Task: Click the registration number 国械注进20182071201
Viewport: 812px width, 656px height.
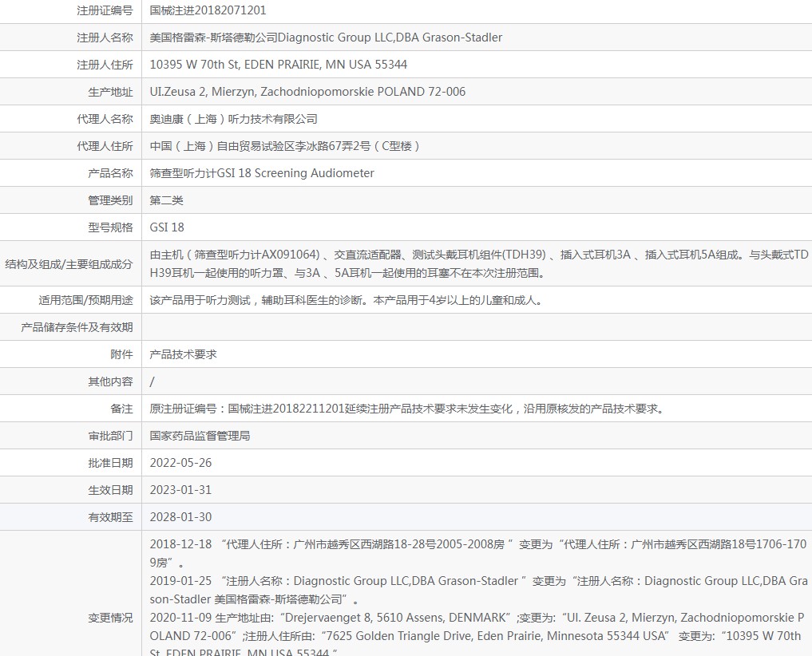Action: [208, 10]
